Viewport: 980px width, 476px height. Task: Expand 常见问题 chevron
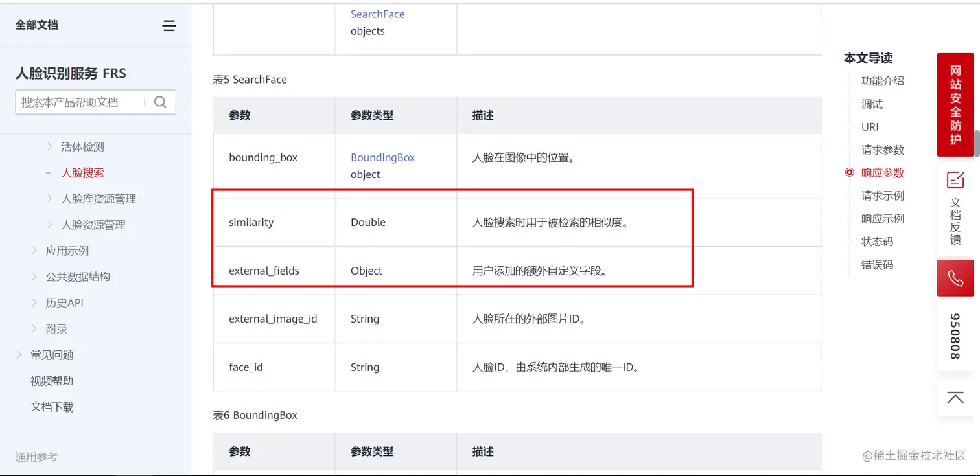[19, 354]
